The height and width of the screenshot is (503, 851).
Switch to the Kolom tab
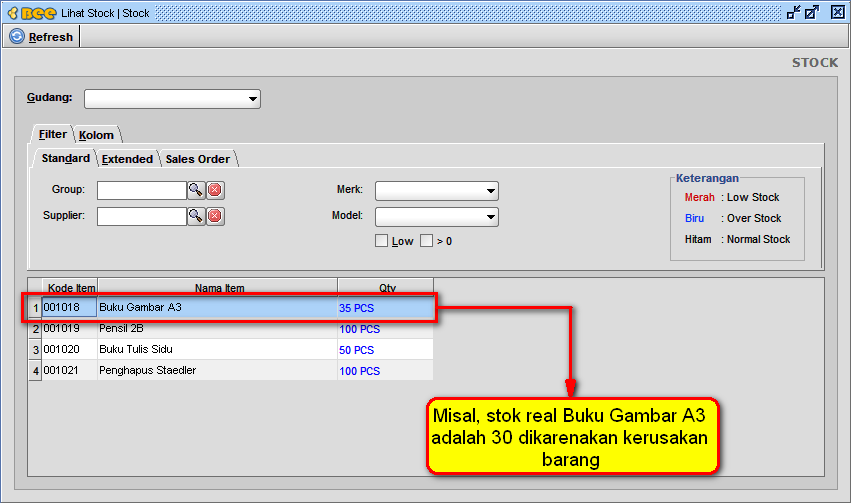coord(96,135)
